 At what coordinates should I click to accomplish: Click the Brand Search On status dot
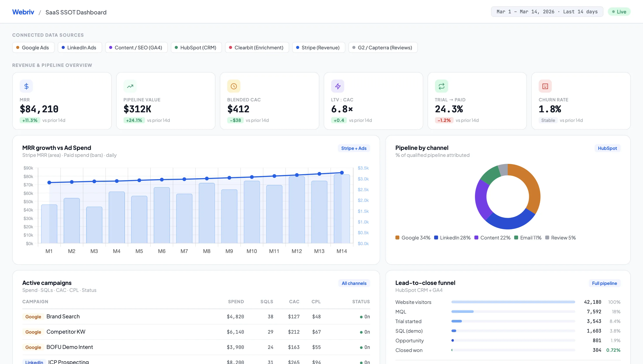[x=361, y=317]
